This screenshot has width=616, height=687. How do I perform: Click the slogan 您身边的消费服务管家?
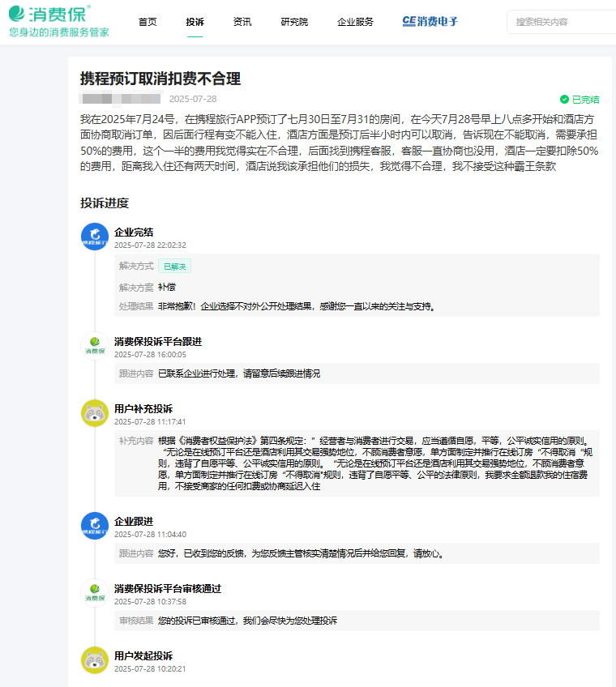[58, 32]
